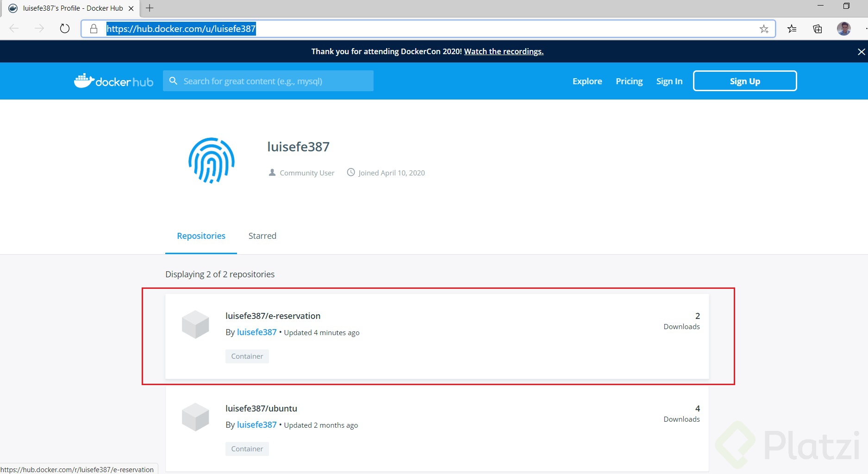Viewport: 868px width, 474px height.
Task: Open the browser collections icon
Action: [x=818, y=29]
